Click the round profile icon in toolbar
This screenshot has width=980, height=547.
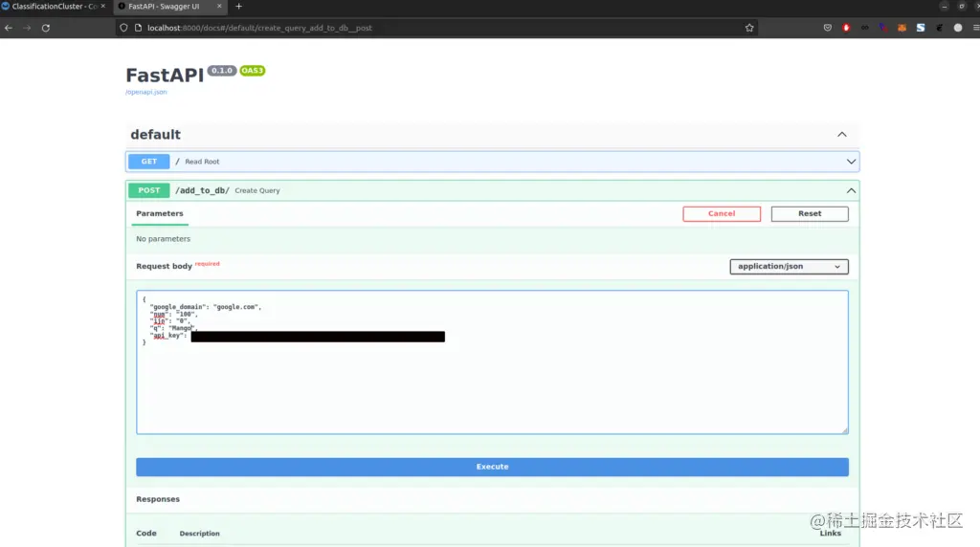957,28
